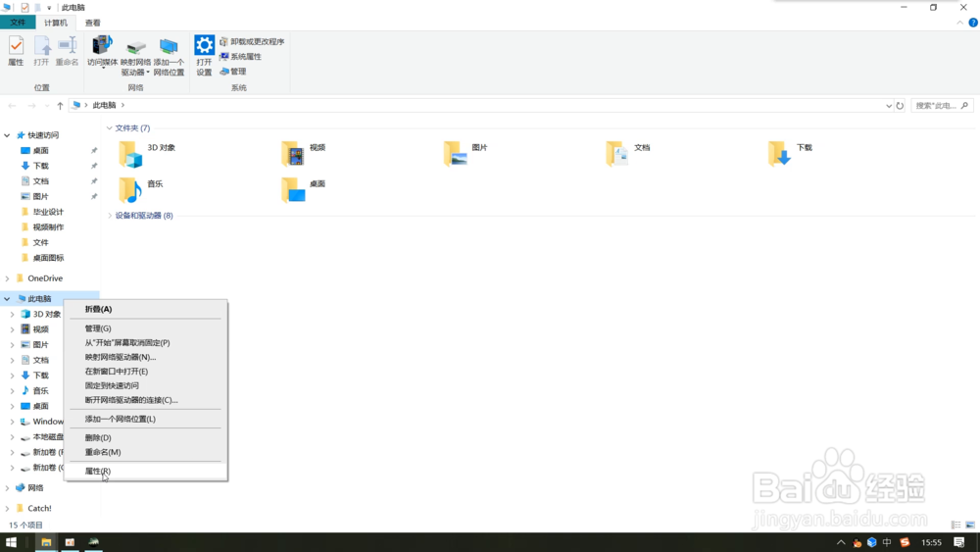Open settings via 打开设置 gear icon
980x552 pixels.
tap(205, 56)
